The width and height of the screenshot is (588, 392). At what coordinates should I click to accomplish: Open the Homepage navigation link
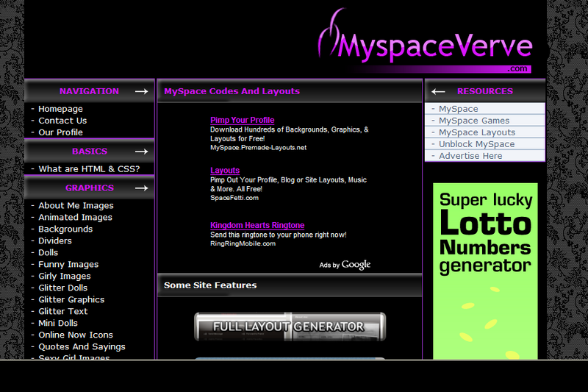(x=60, y=109)
